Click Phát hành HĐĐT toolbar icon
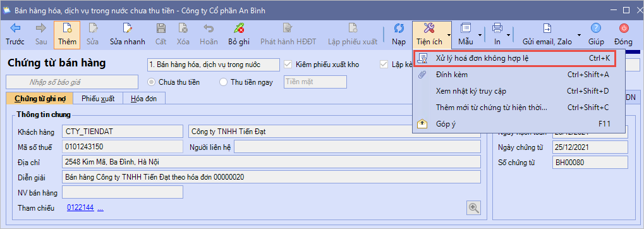The image size is (644, 229). point(288,34)
